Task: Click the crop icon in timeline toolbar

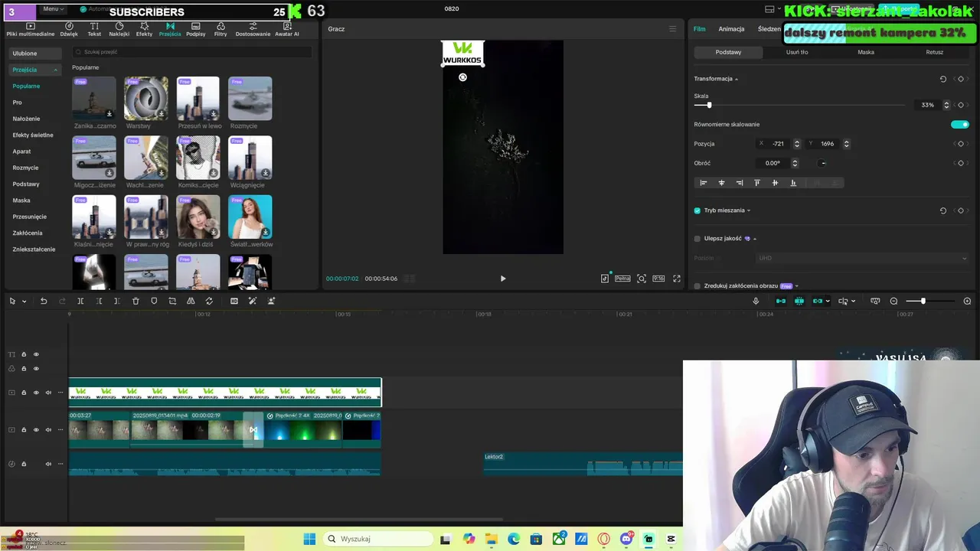Action: click(x=172, y=301)
